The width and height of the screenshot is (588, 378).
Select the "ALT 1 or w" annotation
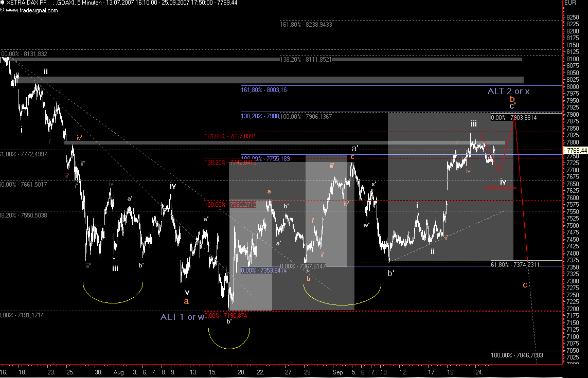click(182, 317)
